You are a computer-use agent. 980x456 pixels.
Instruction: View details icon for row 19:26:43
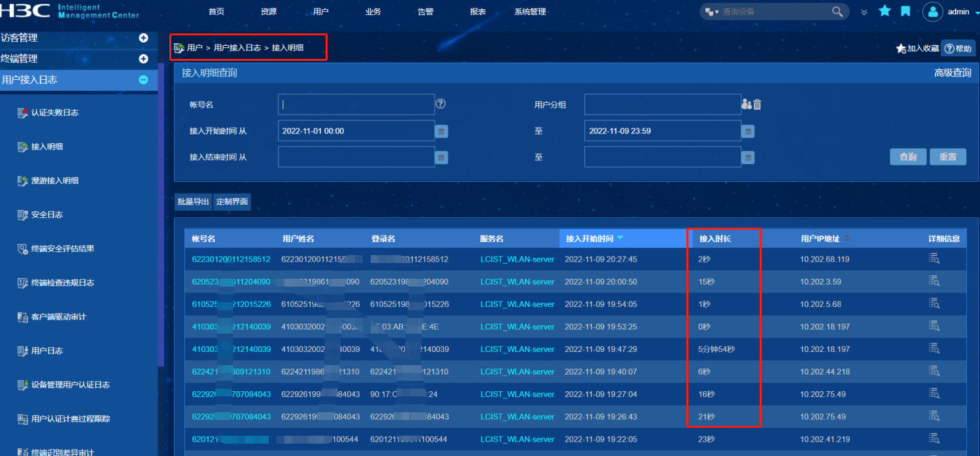934,416
